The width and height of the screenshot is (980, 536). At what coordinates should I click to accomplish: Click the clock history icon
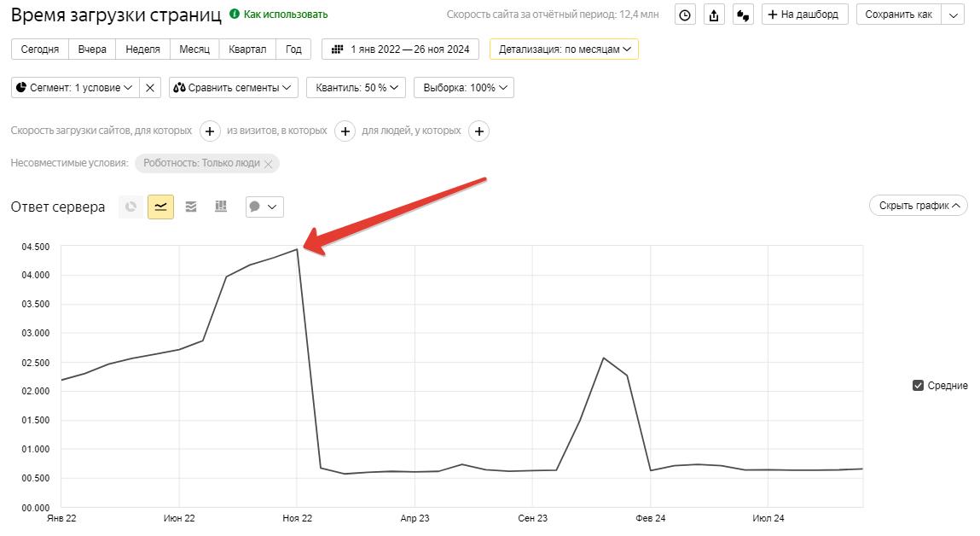click(x=685, y=15)
